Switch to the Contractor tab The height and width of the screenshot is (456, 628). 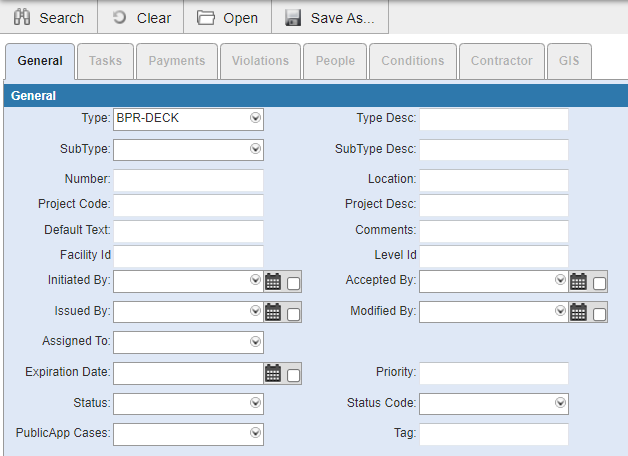point(501,61)
